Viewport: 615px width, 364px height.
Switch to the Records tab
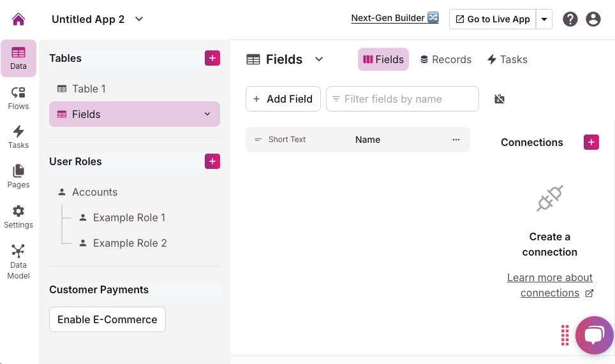pos(445,59)
